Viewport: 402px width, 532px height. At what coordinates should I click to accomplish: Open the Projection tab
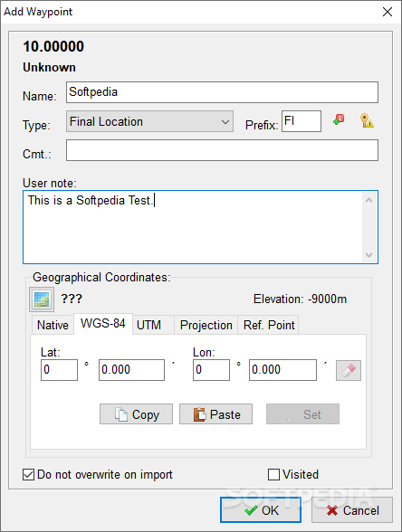point(206,325)
